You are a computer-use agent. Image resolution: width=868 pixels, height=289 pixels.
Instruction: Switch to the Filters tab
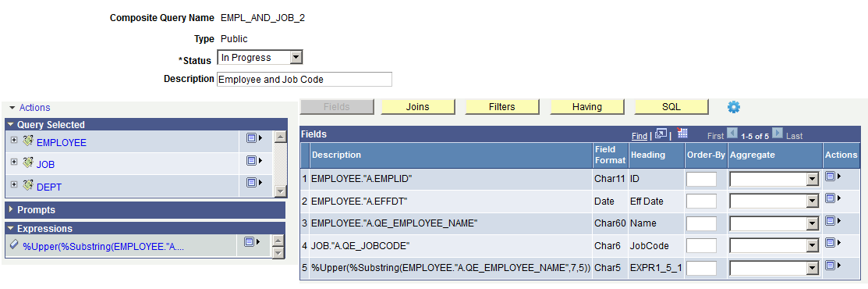[x=502, y=107]
